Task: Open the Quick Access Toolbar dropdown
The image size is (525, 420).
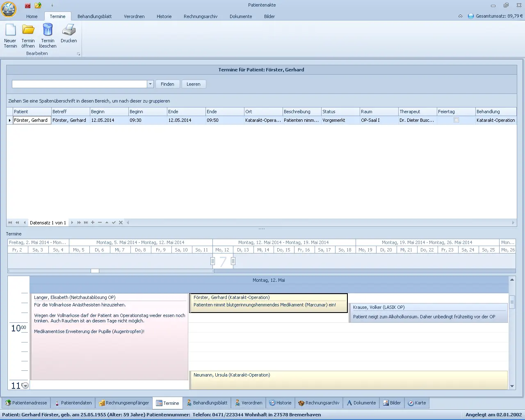Action: pos(52,5)
